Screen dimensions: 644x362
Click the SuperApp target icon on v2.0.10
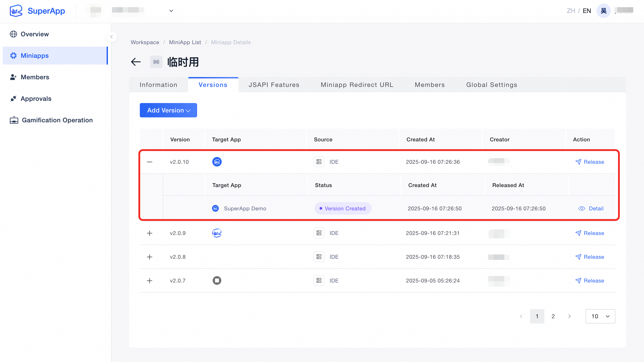coord(217,162)
